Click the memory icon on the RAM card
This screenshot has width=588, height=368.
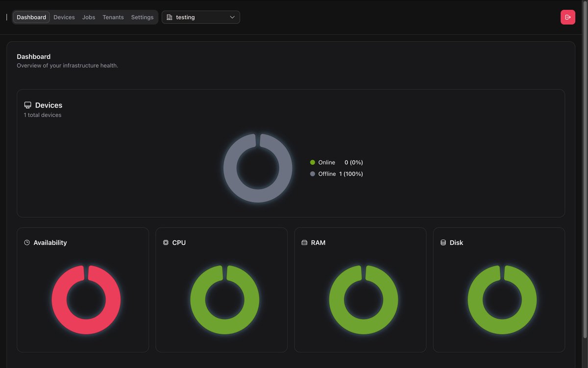coord(304,242)
